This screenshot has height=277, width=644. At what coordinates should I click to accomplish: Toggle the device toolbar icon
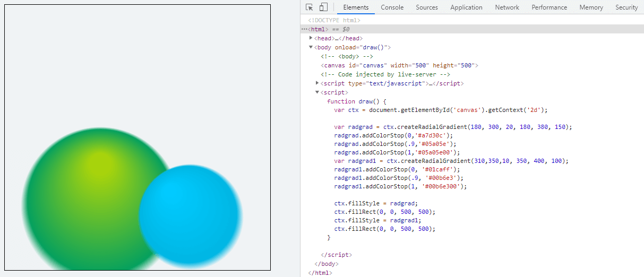[x=323, y=7]
